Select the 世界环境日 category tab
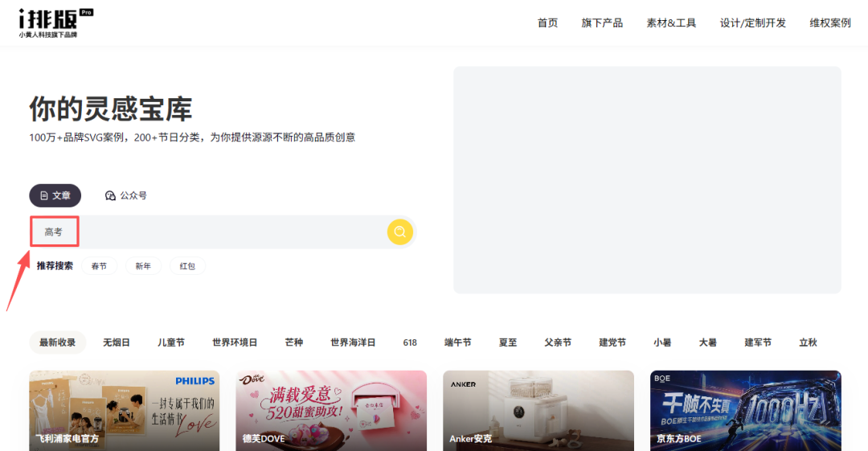 click(x=235, y=342)
